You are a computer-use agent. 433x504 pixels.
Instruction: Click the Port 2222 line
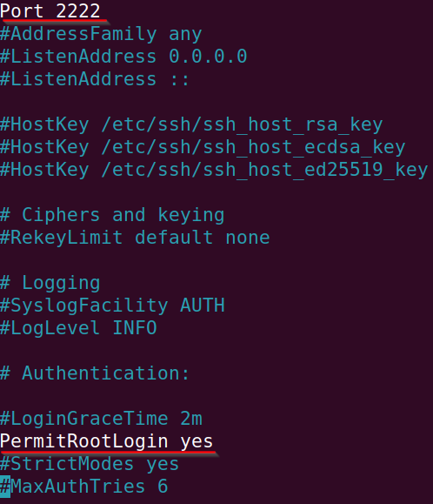(50, 11)
